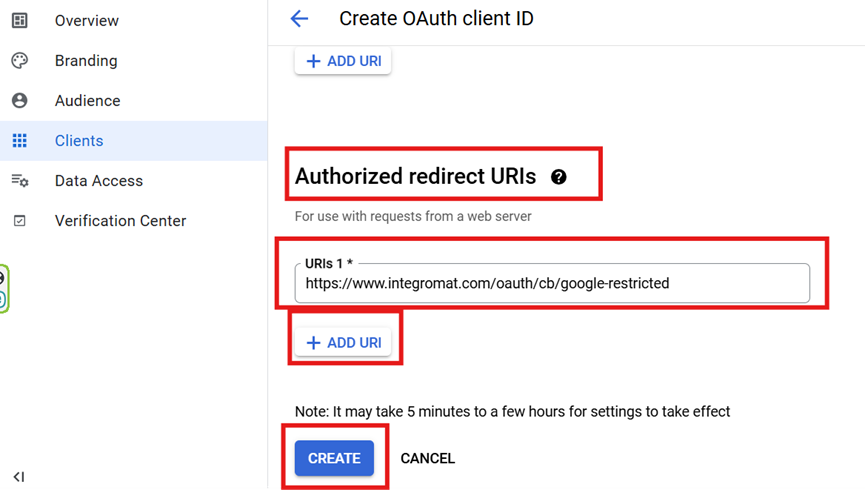
Task: Click the Overview dashboard icon in sidebar
Action: [x=19, y=20]
